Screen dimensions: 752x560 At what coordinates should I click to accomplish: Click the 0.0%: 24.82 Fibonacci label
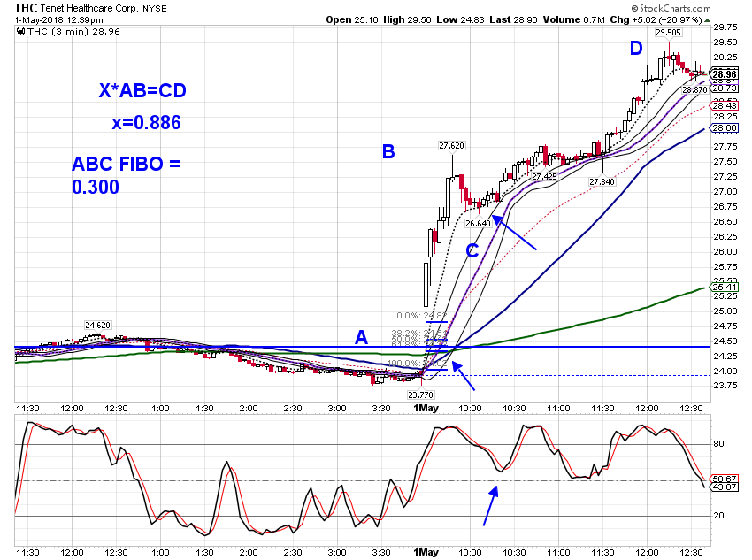(x=421, y=316)
